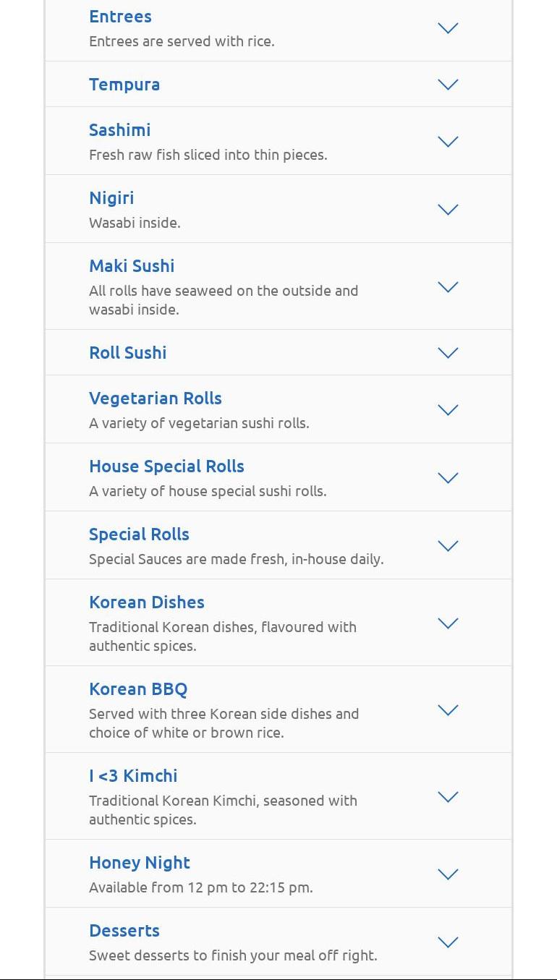Open the Nigiri chevron arrow
The width and height of the screenshot is (557, 980).
coord(448,210)
